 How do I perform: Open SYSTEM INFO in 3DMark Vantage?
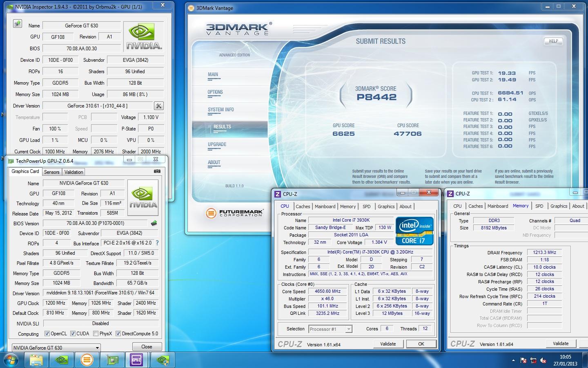221,110
